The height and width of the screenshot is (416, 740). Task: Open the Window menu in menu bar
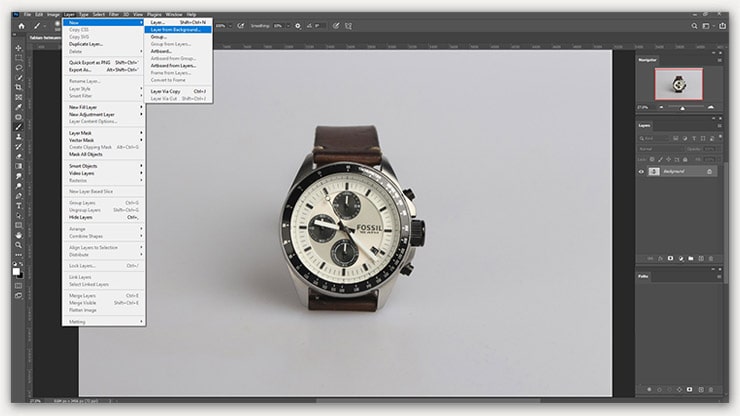tap(174, 15)
